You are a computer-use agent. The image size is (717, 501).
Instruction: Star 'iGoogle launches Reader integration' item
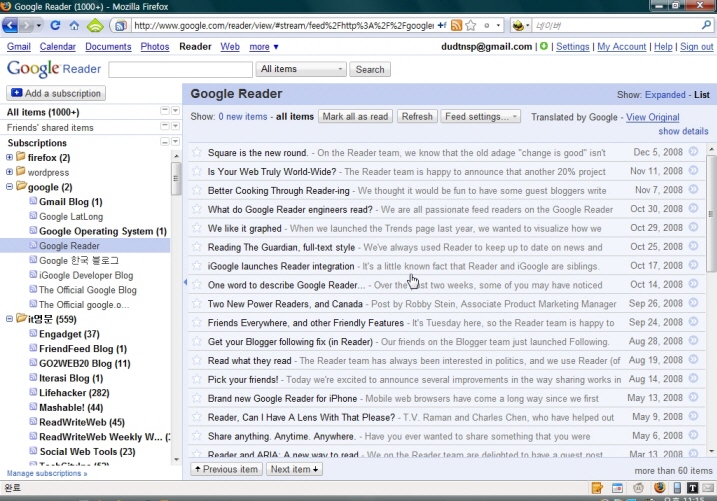(x=197, y=266)
